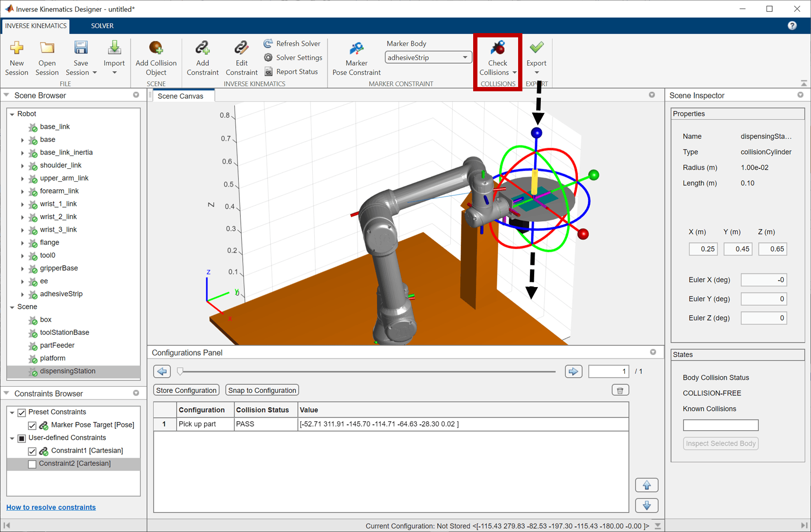The image size is (811, 532).
Task: Toggle the Preset Constraints checkbox
Action: (22, 412)
